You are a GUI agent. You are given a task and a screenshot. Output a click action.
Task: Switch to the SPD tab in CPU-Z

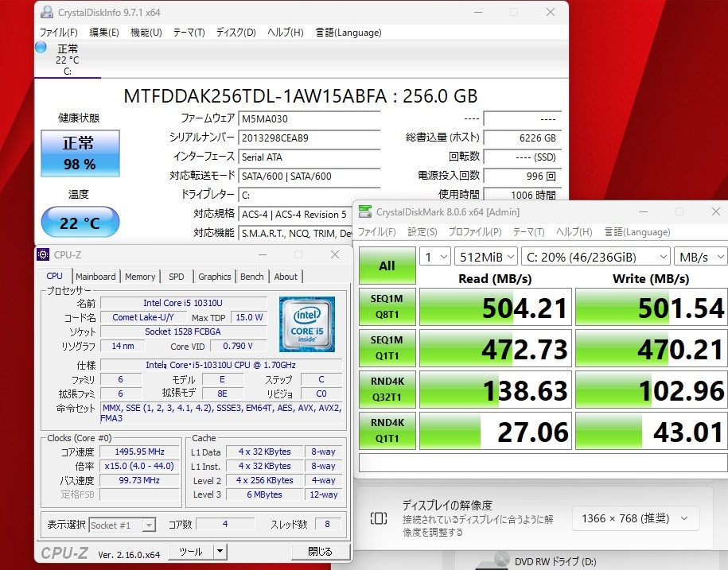tap(177, 277)
